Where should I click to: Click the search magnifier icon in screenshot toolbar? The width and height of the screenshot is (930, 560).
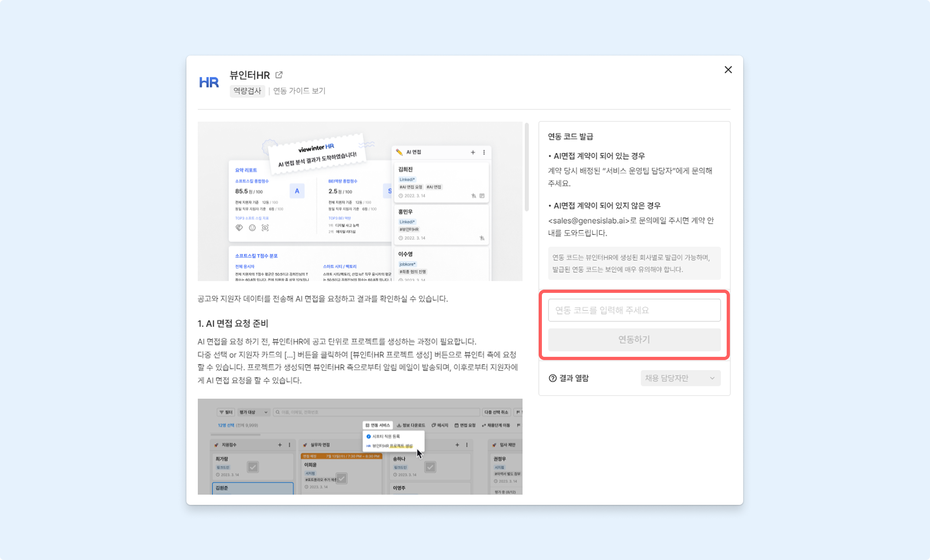coord(277,412)
